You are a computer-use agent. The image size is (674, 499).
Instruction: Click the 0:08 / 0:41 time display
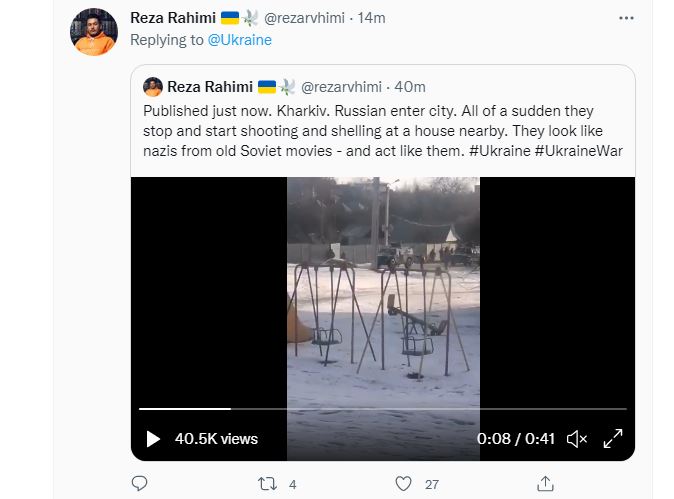[515, 438]
